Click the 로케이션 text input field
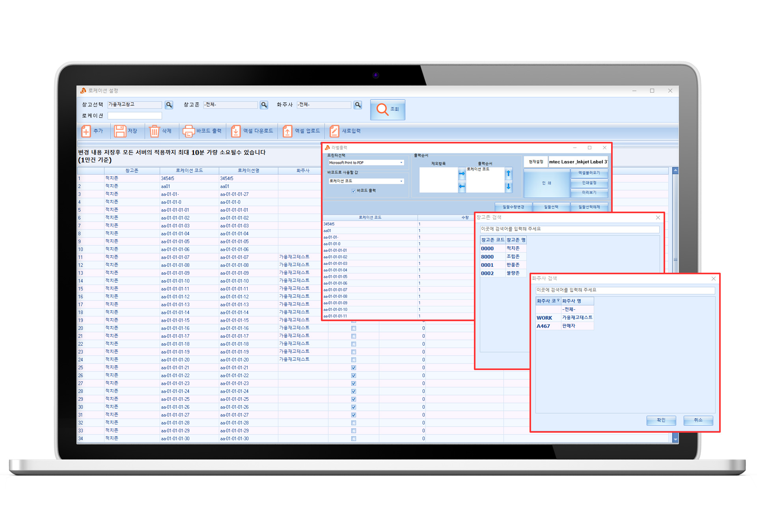 135,116
